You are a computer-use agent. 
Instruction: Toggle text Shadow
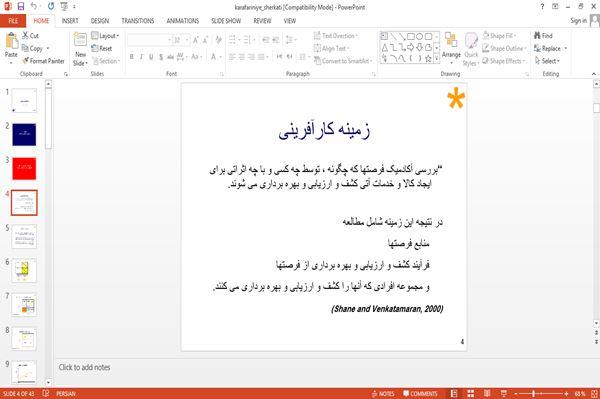(161, 57)
